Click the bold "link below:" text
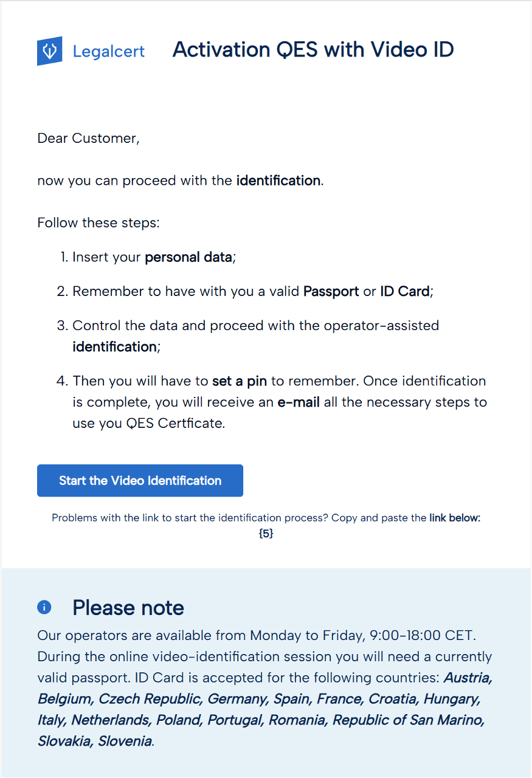The height and width of the screenshot is (778, 532). click(x=455, y=518)
